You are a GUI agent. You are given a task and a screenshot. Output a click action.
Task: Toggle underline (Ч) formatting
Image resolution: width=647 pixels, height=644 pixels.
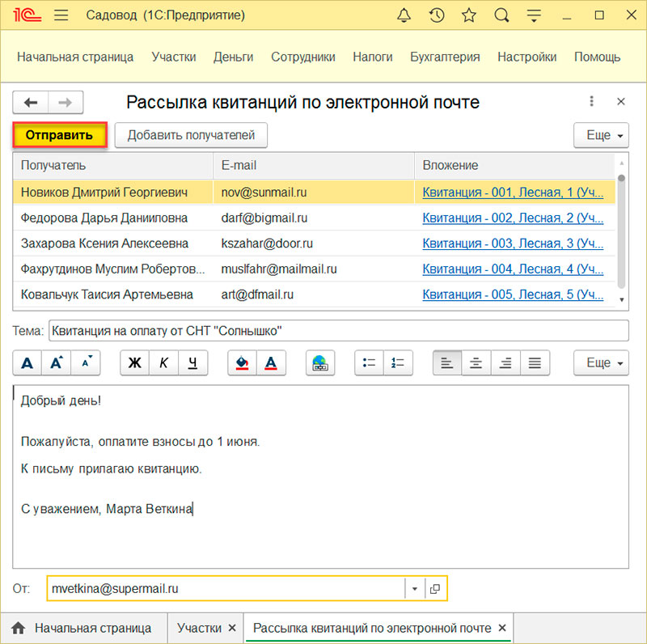(x=193, y=363)
